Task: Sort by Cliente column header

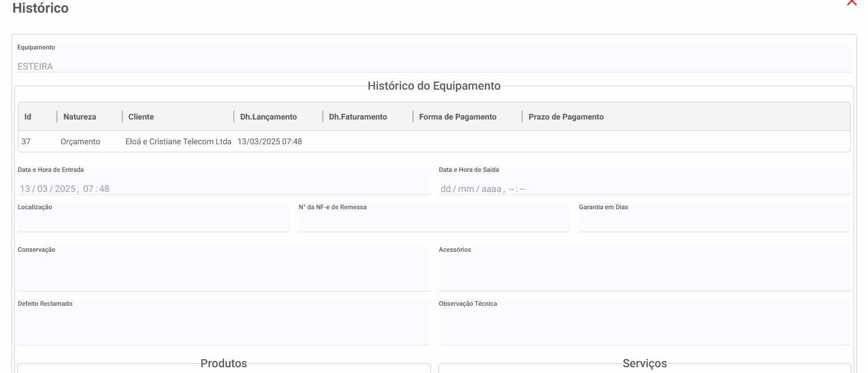Action: point(141,117)
